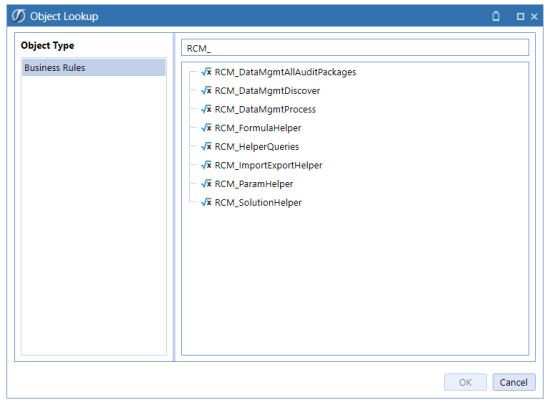
Task: Pick the RCM_SolutionHelper business rule
Action: click(258, 203)
